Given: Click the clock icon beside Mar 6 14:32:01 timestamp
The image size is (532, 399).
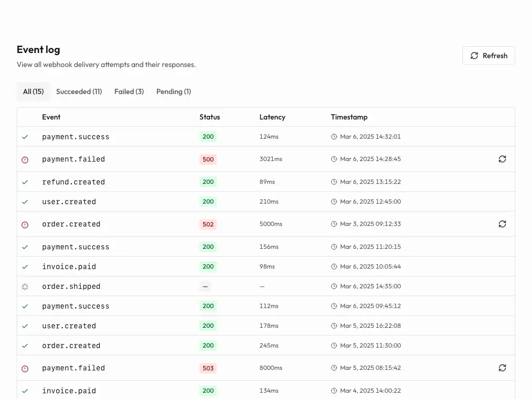Looking at the screenshot, I should [x=333, y=137].
